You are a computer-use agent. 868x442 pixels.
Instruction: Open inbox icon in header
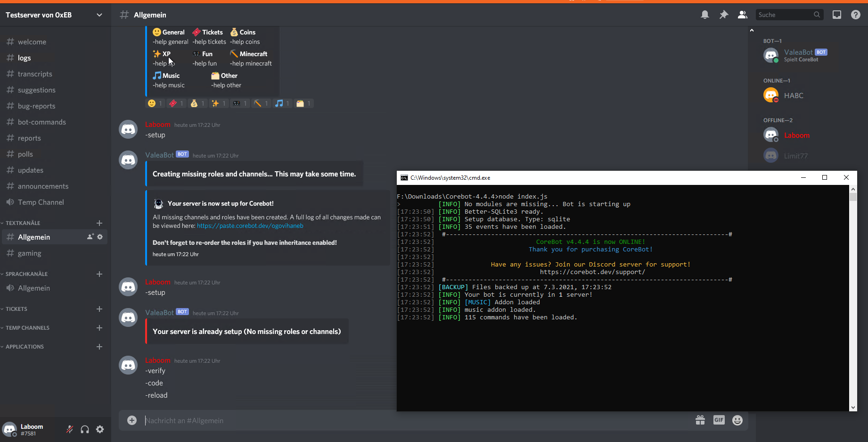tap(837, 15)
